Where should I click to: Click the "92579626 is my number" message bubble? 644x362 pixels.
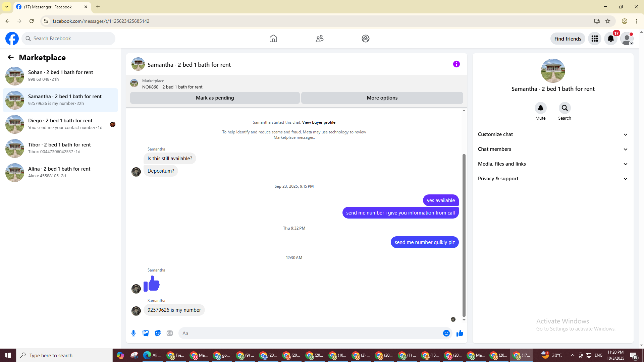coord(174,310)
